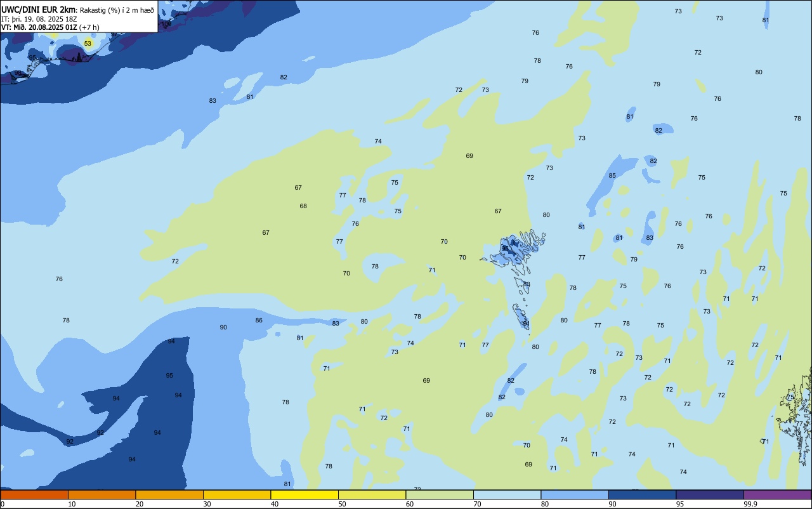812x509 pixels.
Task: Select the 10–20 orange legend swatch
Action: 101,494
